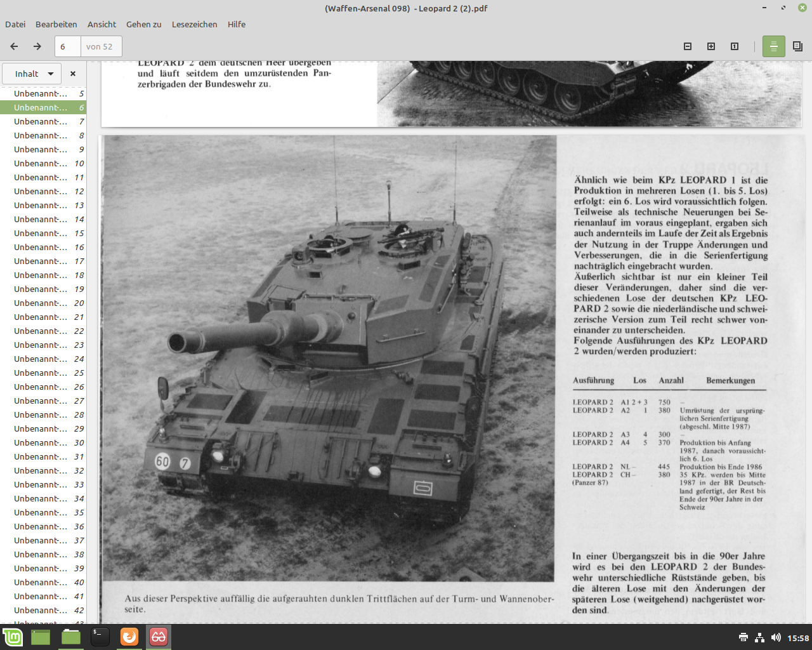The height and width of the screenshot is (650, 812).
Task: Select outline entry for page 28
Action: 43,415
